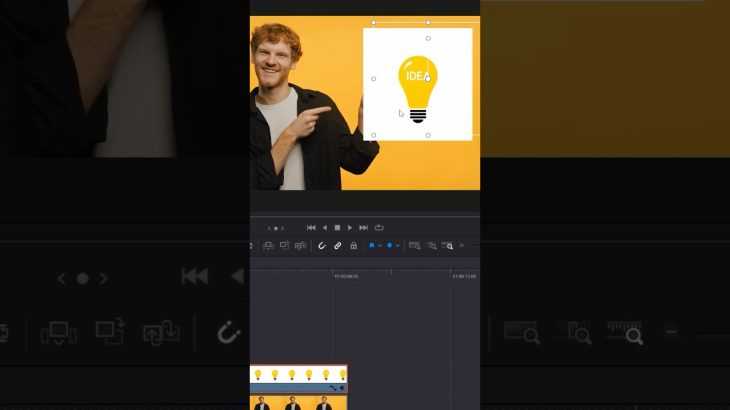Select the Detail Zoom icon

click(432, 245)
